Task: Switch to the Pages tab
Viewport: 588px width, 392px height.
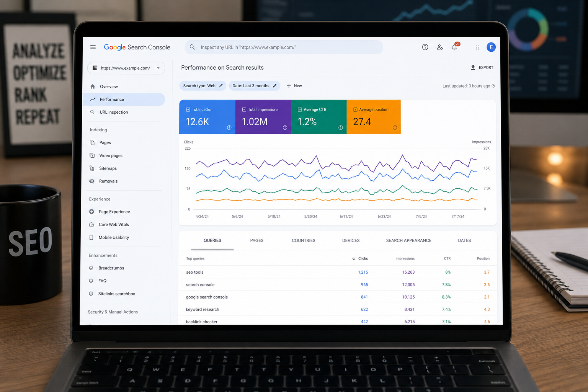Action: click(x=257, y=240)
